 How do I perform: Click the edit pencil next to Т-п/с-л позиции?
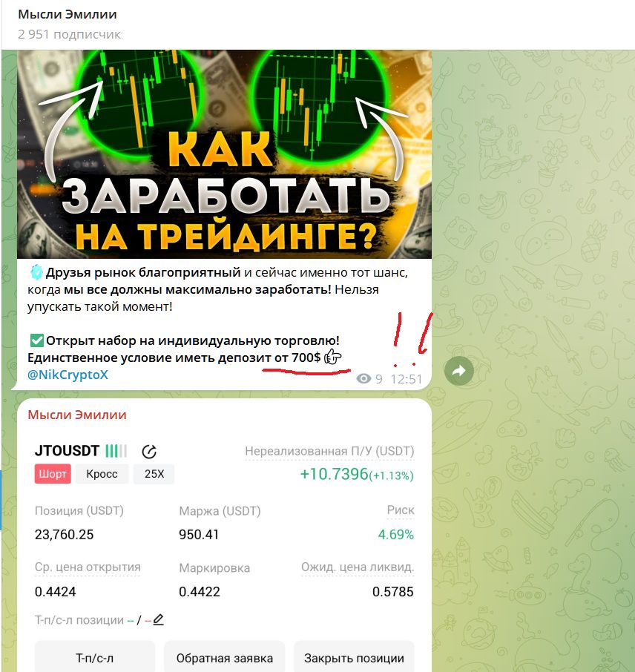point(158,620)
